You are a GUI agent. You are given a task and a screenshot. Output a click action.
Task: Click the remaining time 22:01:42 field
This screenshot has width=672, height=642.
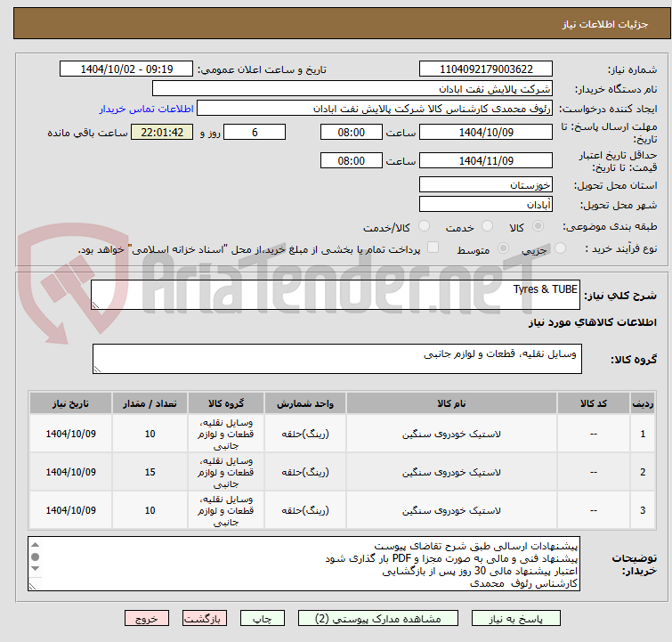pyautogui.click(x=162, y=132)
